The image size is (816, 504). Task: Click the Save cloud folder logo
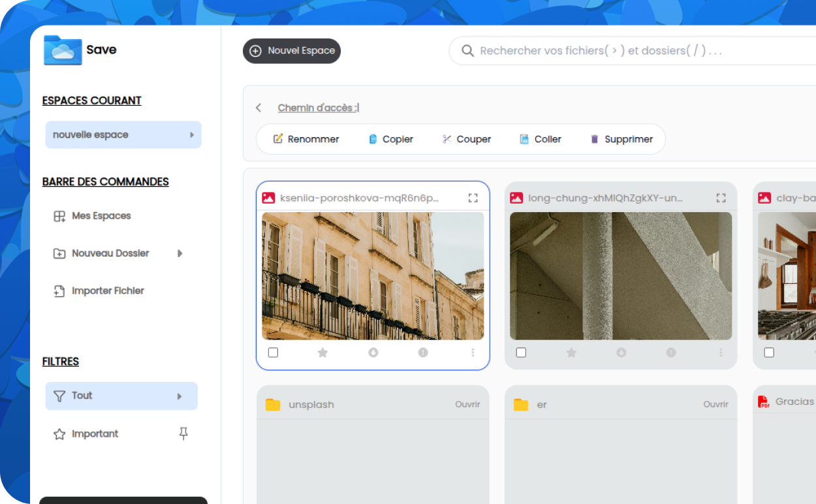pyautogui.click(x=63, y=50)
